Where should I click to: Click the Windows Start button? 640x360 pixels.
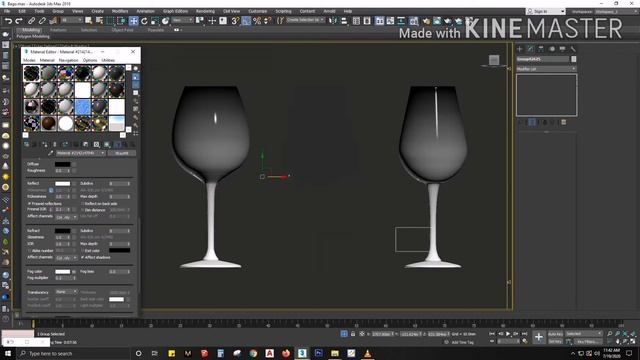(x=8, y=353)
